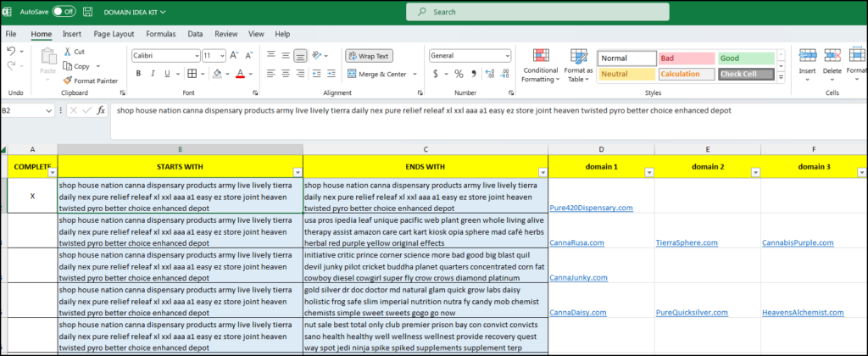This screenshot has height=356, width=868.
Task: Click the Undo icon
Action: [11, 51]
